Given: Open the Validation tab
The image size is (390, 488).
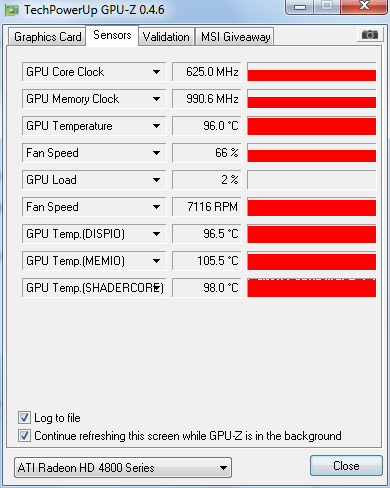Looking at the screenshot, I should click(166, 37).
